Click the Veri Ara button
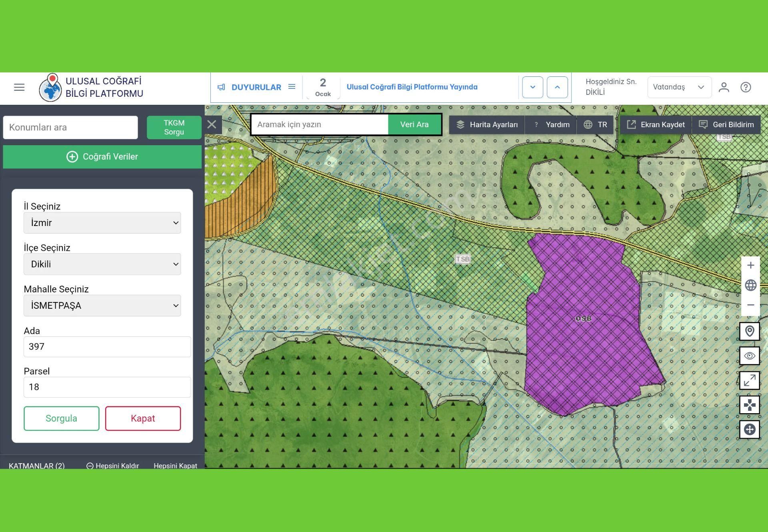This screenshot has height=532, width=768. point(414,124)
